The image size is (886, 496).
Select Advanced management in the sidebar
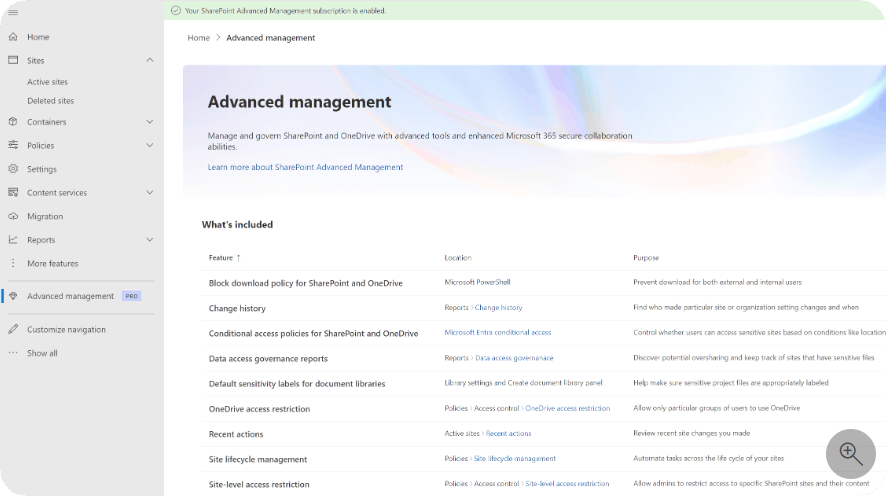pyautogui.click(x=71, y=296)
